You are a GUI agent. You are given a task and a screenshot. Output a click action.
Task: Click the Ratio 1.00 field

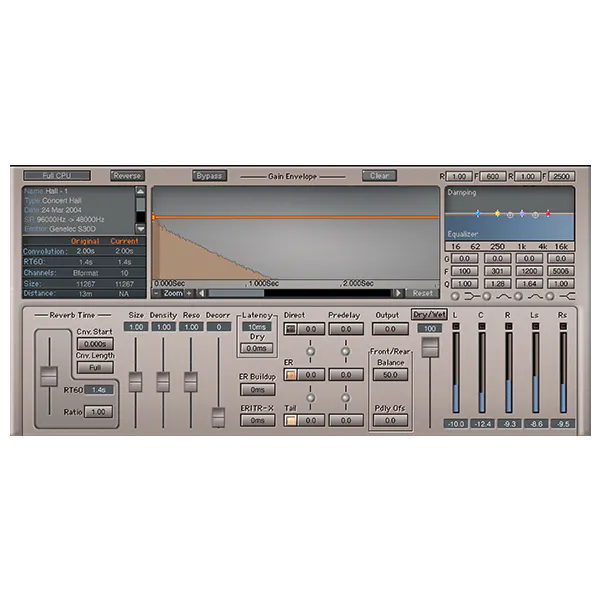(98, 412)
